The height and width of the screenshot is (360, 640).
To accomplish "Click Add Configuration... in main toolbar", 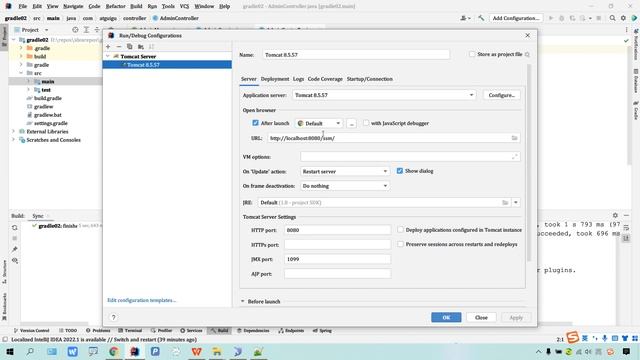I will 516,18.
